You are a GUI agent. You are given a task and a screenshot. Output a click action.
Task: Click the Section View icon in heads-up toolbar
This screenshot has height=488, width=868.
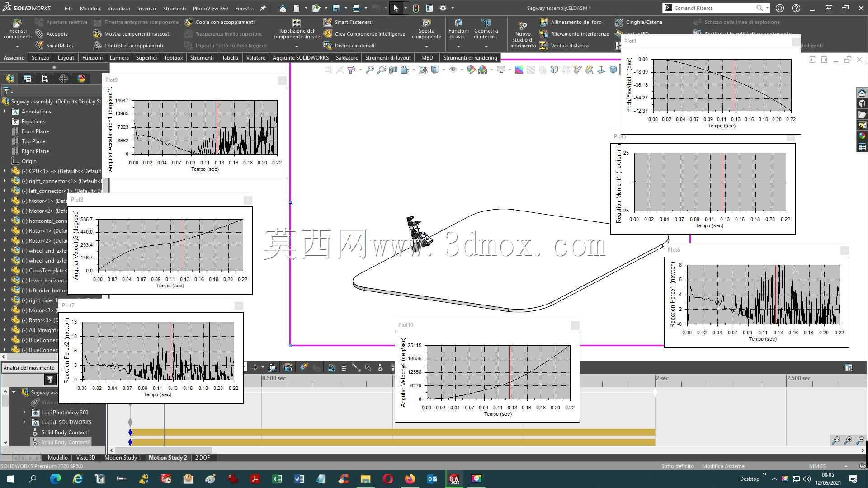click(x=393, y=70)
